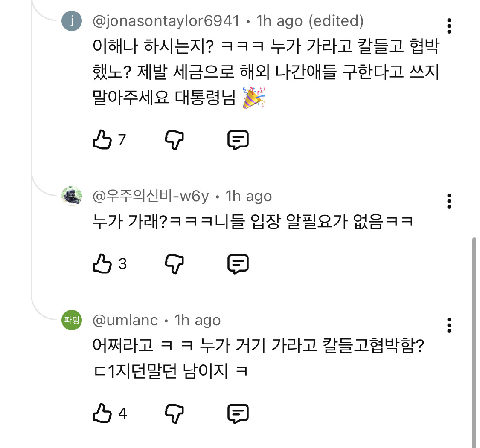
Task: Select @jonasontaylor6941's profile avatar
Action: tap(72, 20)
